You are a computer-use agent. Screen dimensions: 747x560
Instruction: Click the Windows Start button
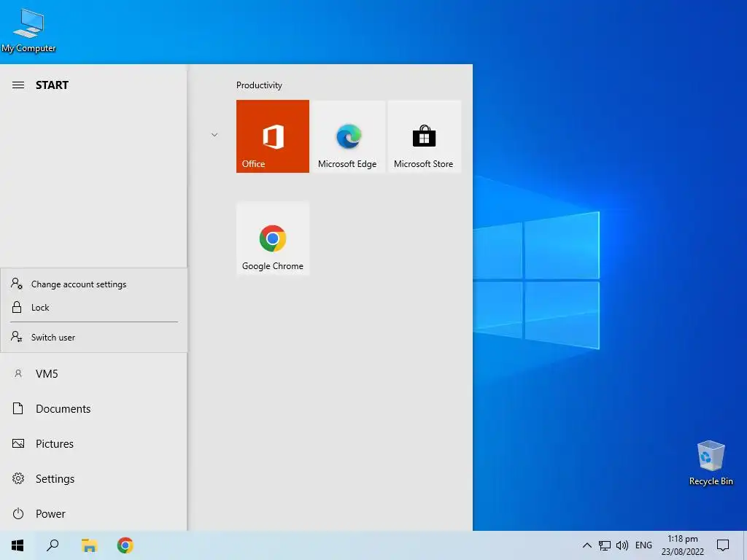(x=18, y=545)
